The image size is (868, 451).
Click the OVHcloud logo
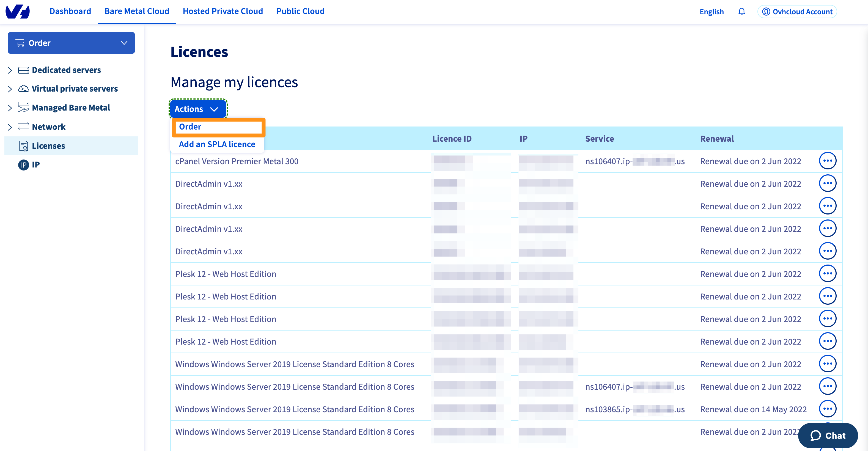point(18,12)
